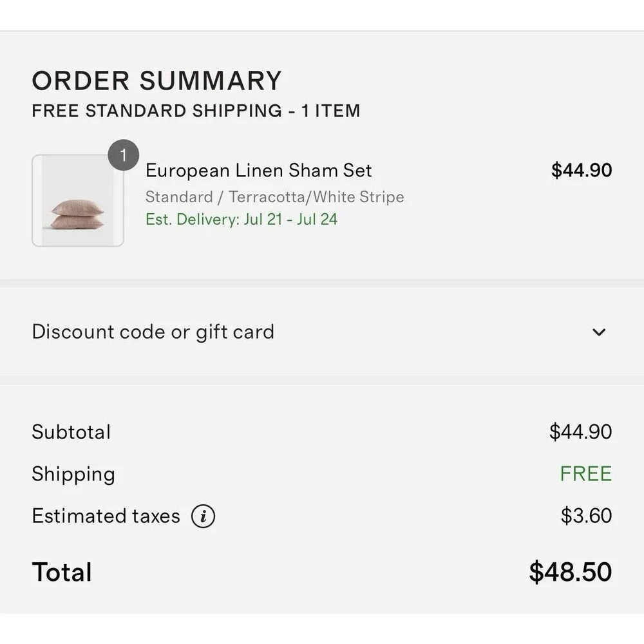The width and height of the screenshot is (644, 644).
Task: Click the estimated taxes info icon
Action: tap(203, 516)
